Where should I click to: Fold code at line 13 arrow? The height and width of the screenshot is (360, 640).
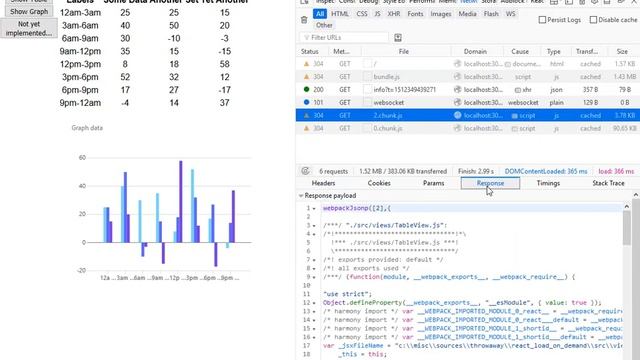point(314,311)
